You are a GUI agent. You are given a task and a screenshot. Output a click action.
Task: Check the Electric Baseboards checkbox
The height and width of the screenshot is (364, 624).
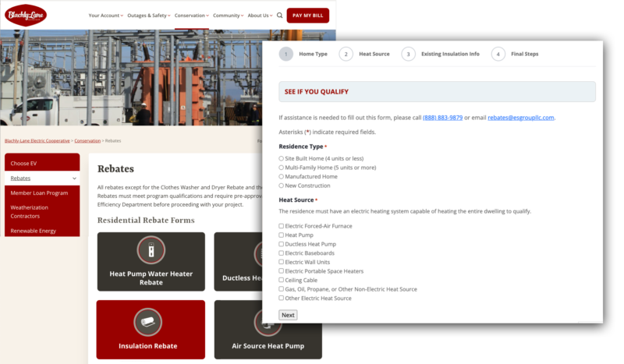click(x=282, y=253)
